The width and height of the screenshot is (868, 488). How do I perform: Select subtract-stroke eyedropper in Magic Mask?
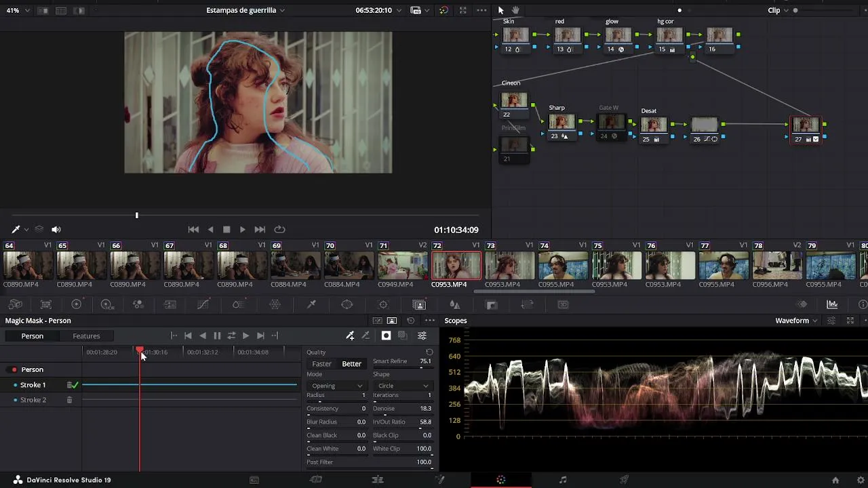[x=366, y=335]
